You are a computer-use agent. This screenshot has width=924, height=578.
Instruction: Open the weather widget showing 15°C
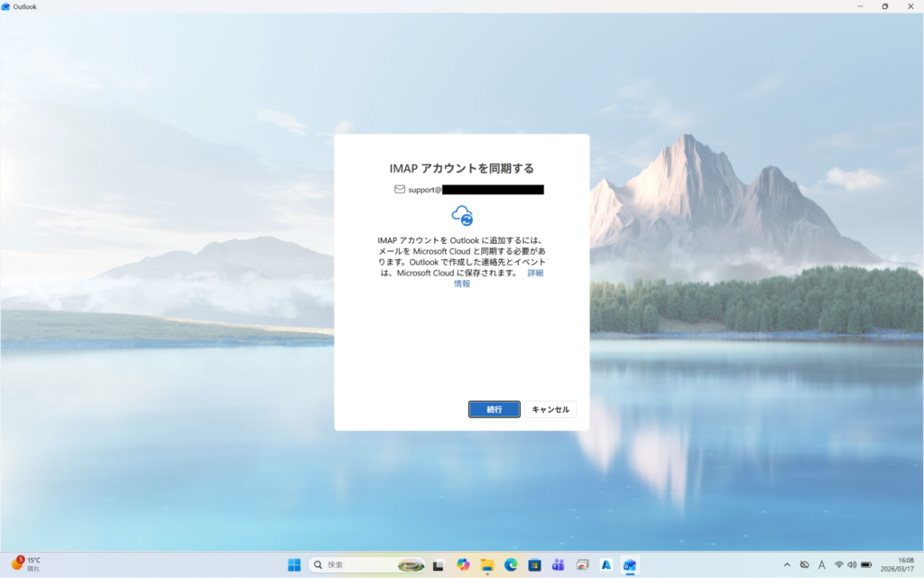27,564
